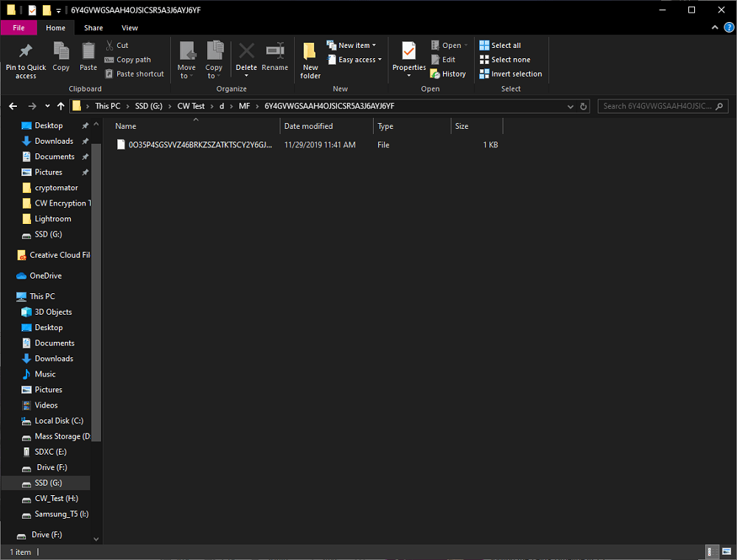737x560 pixels.
Task: Click the navigation pane scroll-down arrow
Action: [96, 539]
